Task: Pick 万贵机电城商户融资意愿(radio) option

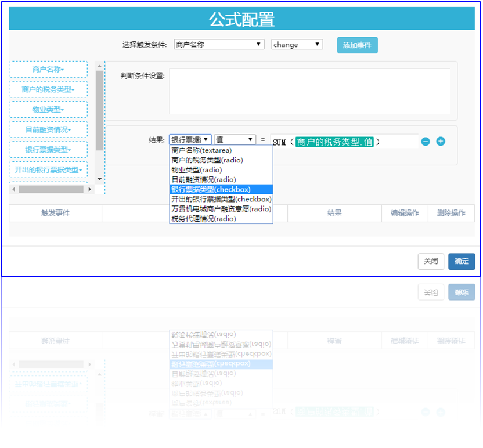Action: click(221, 209)
